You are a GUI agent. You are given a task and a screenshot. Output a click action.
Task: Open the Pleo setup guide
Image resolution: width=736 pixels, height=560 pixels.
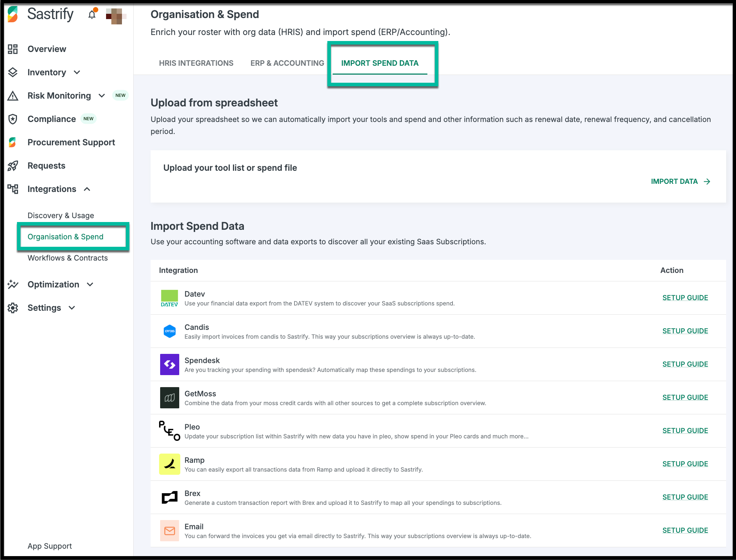click(x=685, y=431)
